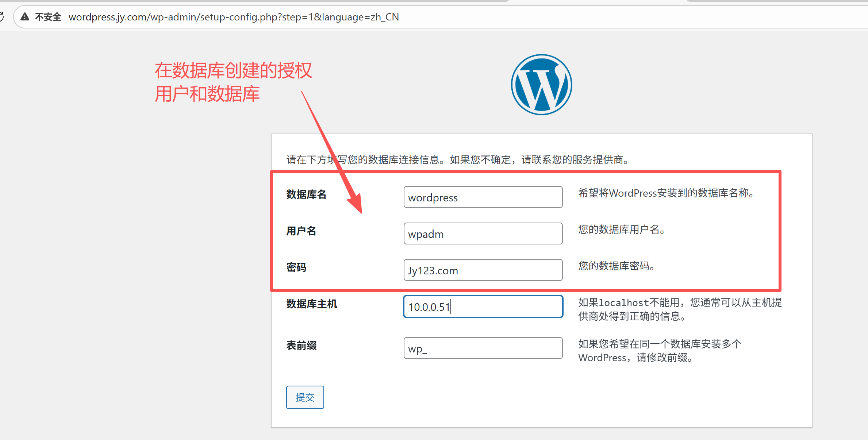
Task: Click the 不安全 security label
Action: [48, 17]
